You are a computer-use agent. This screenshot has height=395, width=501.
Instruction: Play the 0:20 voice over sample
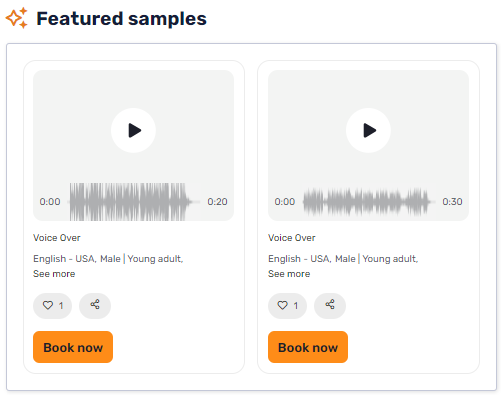[133, 130]
